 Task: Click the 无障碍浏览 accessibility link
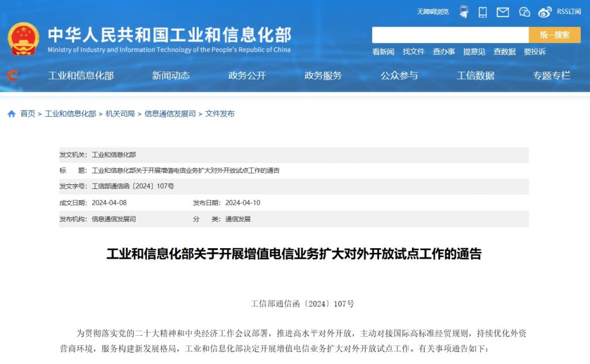click(433, 12)
